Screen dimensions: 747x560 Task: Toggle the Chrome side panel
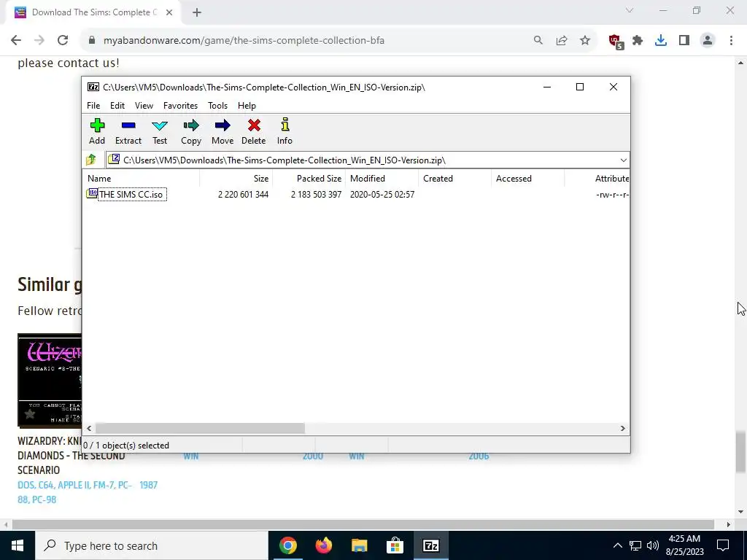coord(684,41)
